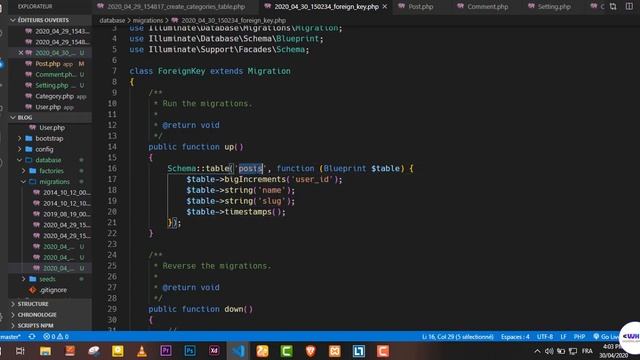
Task: Change indentation via Espaces: 4
Action: pos(515,337)
